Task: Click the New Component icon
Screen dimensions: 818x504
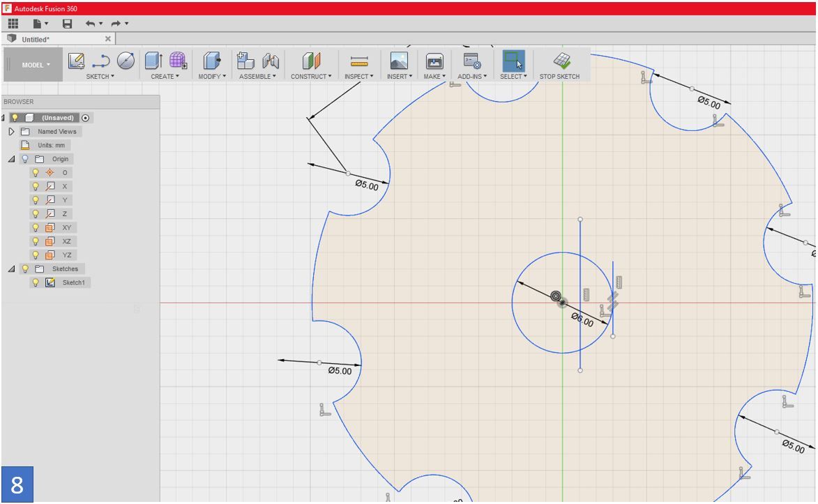Action: 245,61
